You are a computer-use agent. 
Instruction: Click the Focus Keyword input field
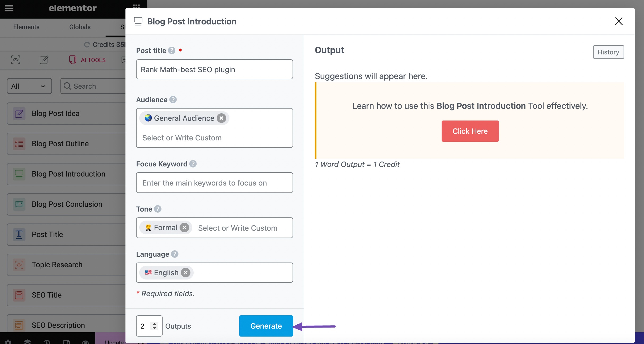point(215,183)
